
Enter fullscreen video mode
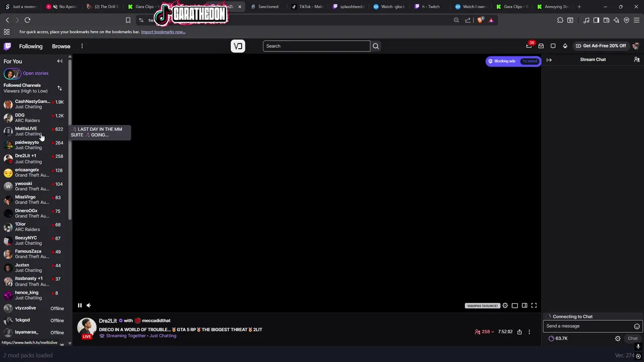(534, 305)
